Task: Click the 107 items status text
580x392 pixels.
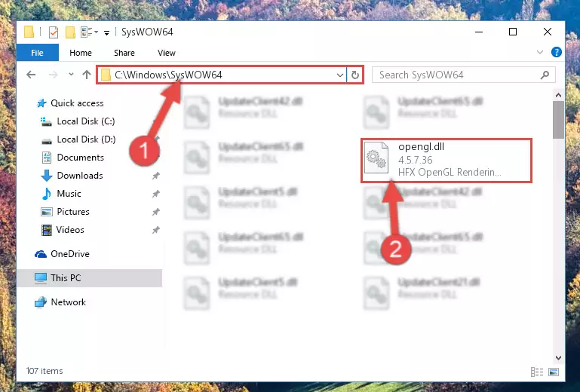Action: (x=44, y=371)
